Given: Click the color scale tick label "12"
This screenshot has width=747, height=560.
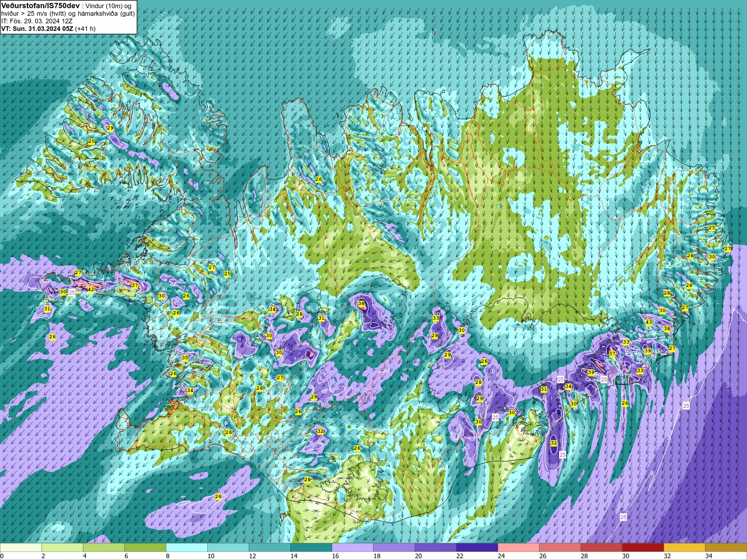Looking at the screenshot, I should coord(252,556).
